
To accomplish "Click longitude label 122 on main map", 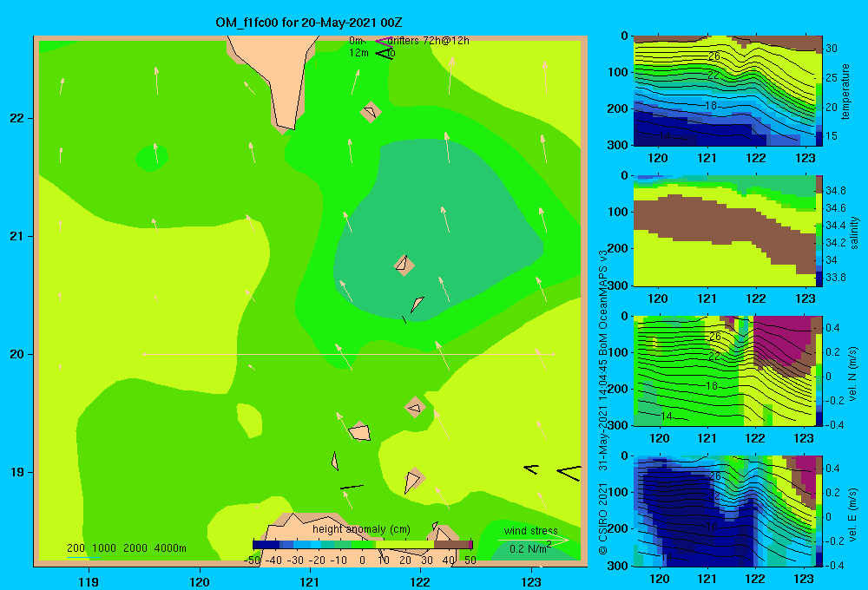I will [x=420, y=581].
